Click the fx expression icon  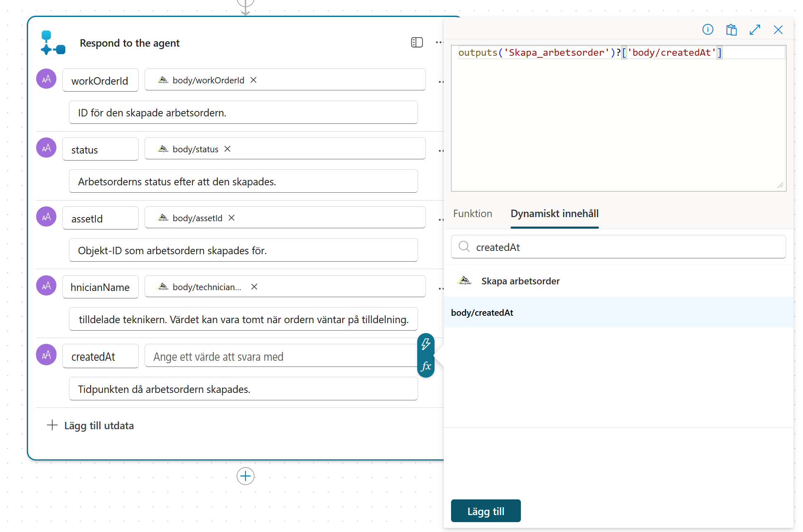[x=426, y=366]
